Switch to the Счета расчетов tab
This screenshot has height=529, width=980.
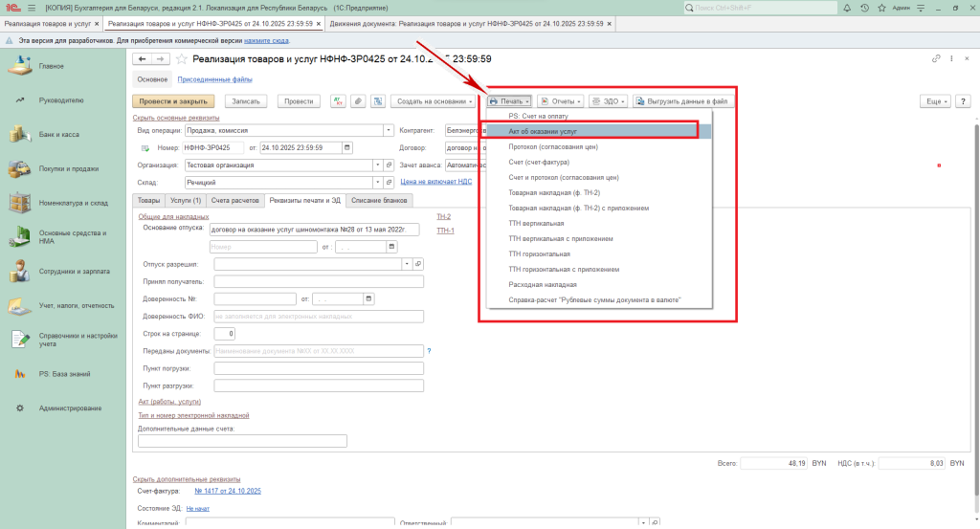[x=235, y=200]
